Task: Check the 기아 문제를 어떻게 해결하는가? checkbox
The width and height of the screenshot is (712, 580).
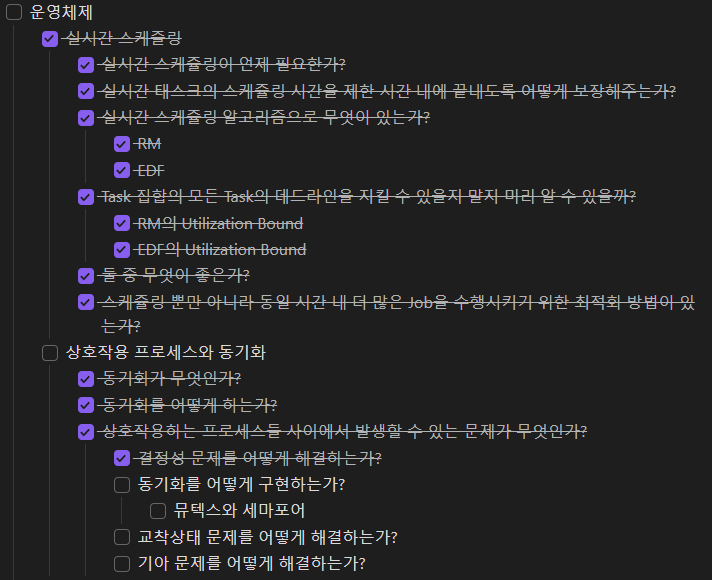Action: (x=122, y=564)
